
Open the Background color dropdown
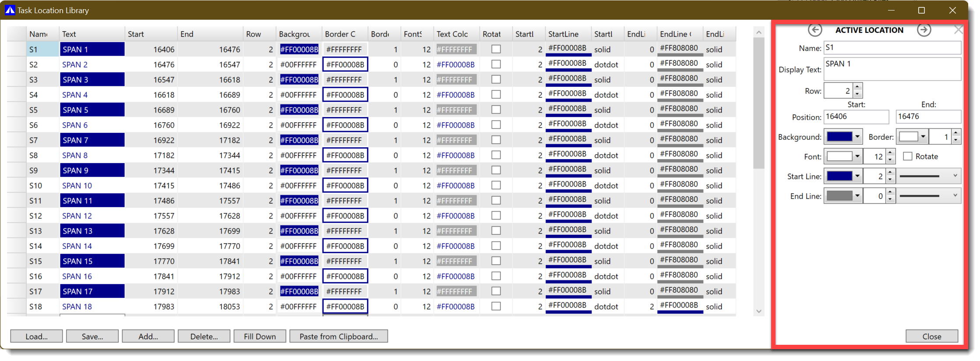[x=857, y=137]
